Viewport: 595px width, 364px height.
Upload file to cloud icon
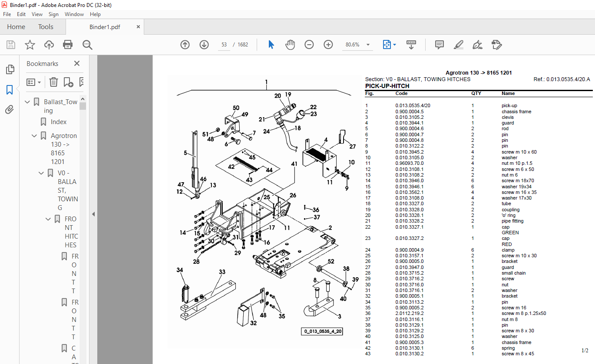point(49,45)
